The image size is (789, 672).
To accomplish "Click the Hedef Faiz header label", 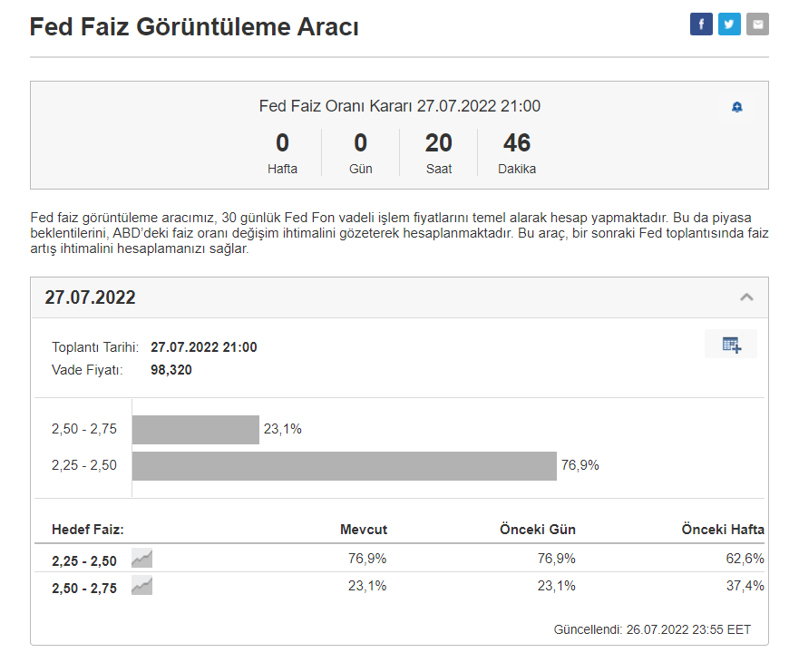I will [x=88, y=530].
